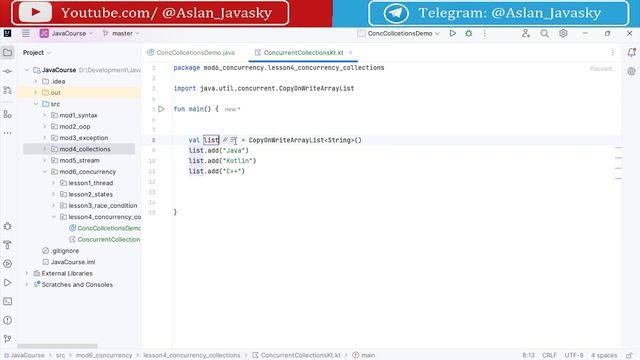Open Project view mode dropdown
This screenshot has height=360, width=640.
click(x=37, y=53)
